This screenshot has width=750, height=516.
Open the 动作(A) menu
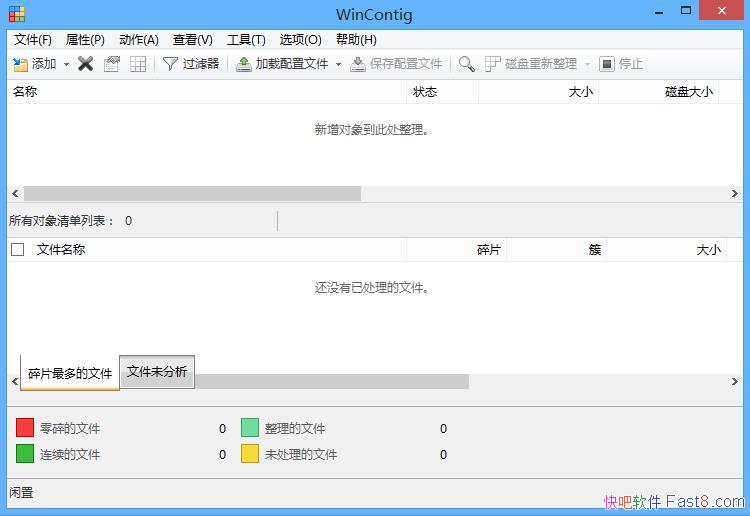(x=139, y=40)
